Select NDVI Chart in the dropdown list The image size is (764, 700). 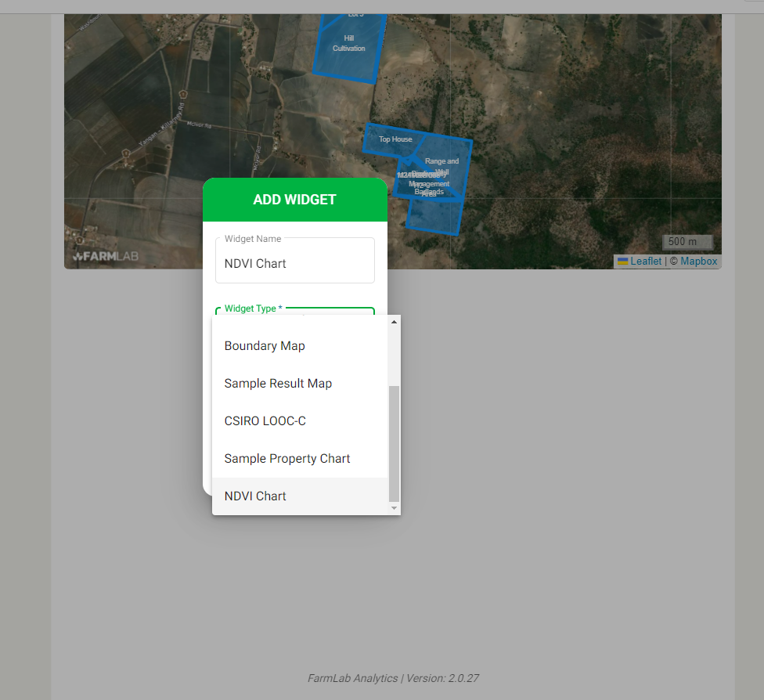tap(255, 496)
